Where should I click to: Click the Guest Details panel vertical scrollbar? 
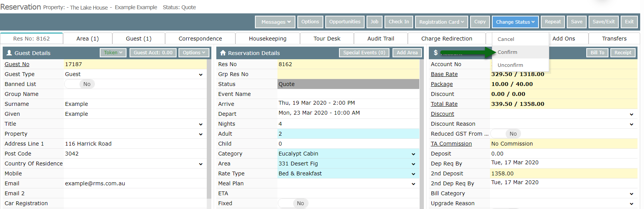click(209, 129)
